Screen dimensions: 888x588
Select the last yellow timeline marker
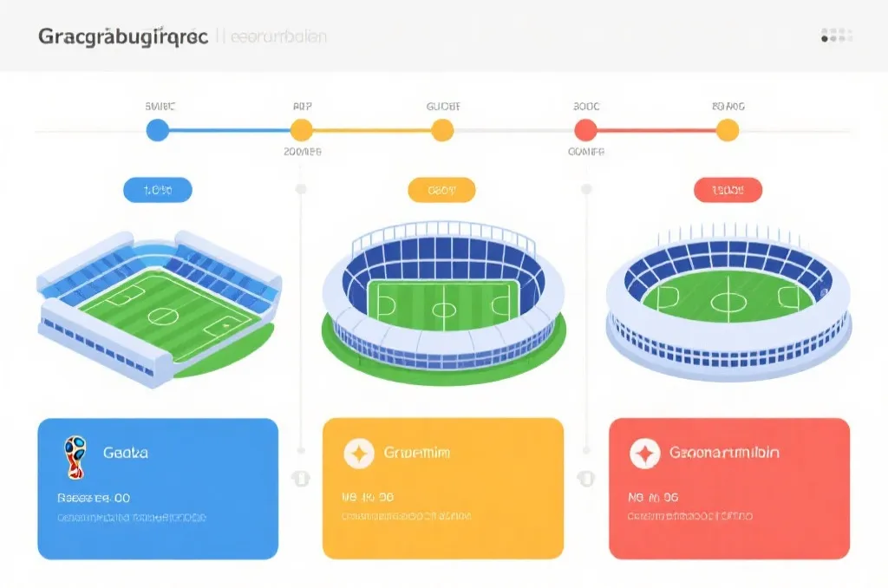pyautogui.click(x=728, y=130)
